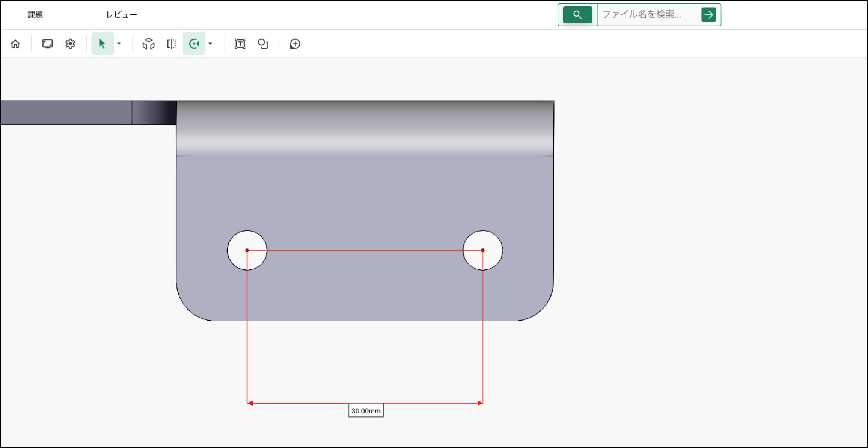Click the exploded view cube icon
868x448 pixels.
click(149, 44)
